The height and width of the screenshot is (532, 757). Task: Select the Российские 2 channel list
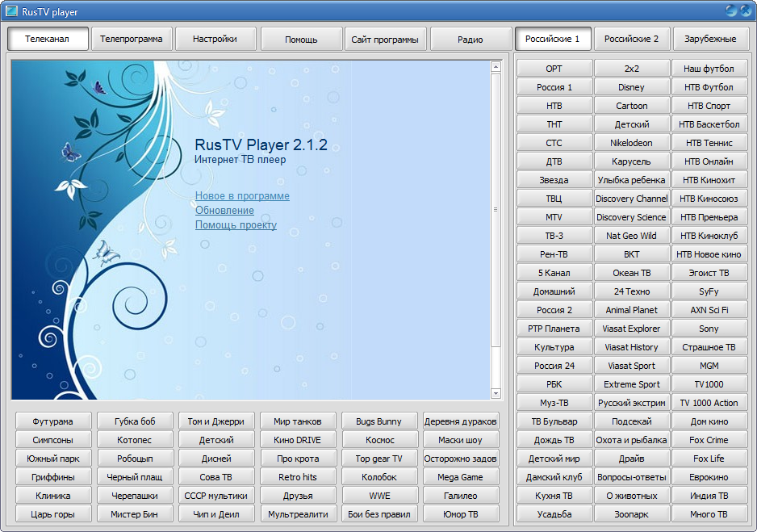[x=631, y=39]
